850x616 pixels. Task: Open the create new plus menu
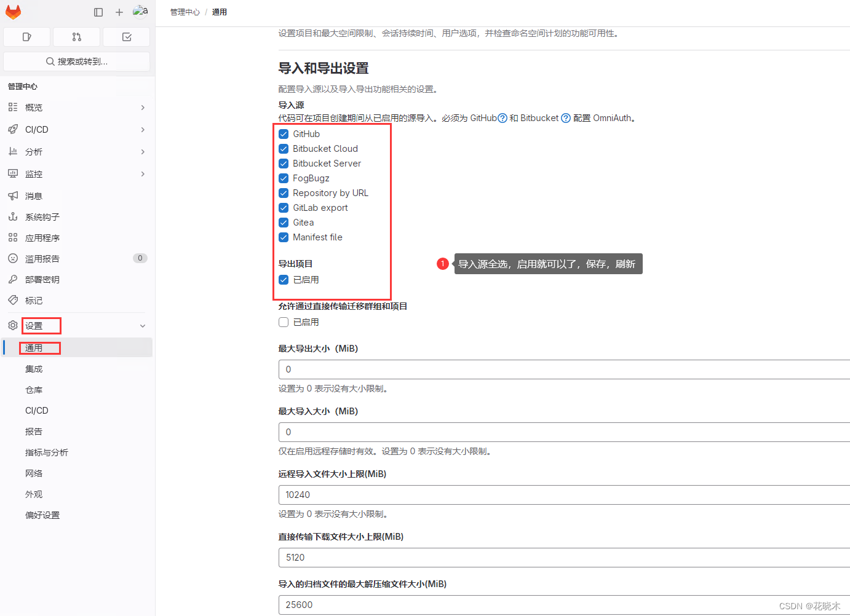119,12
